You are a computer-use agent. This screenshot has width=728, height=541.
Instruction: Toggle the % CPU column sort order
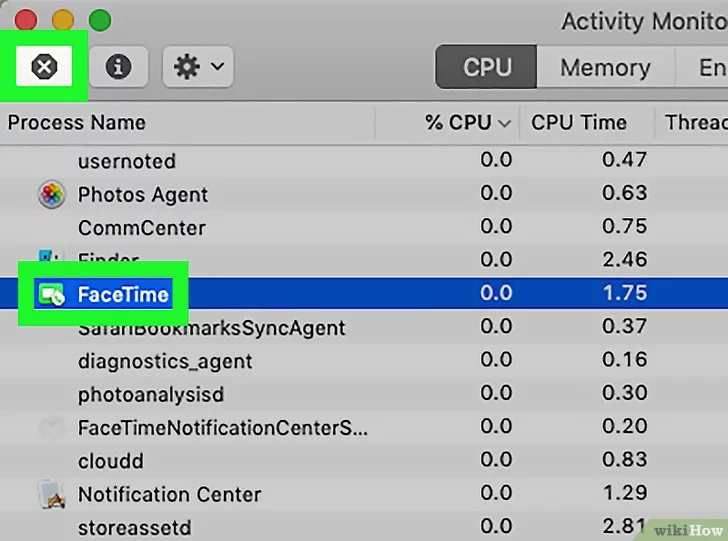click(468, 123)
